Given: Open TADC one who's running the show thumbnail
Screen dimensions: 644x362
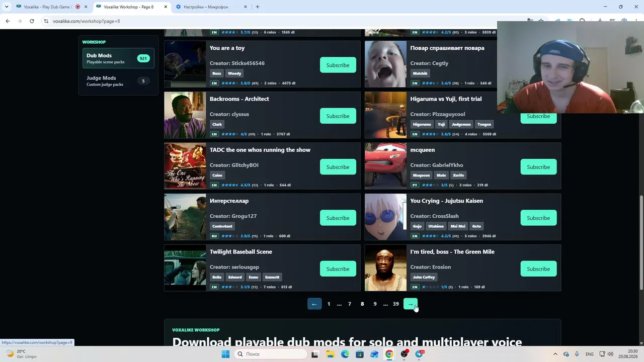Looking at the screenshot, I should pos(185,166).
